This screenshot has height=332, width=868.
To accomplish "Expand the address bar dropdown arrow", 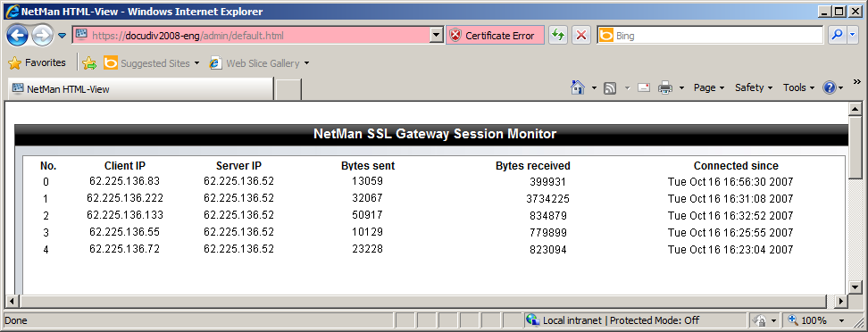I will point(437,36).
